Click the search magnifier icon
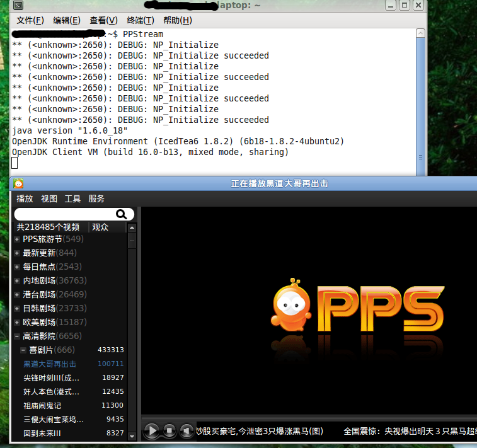The image size is (477, 448). [122, 214]
